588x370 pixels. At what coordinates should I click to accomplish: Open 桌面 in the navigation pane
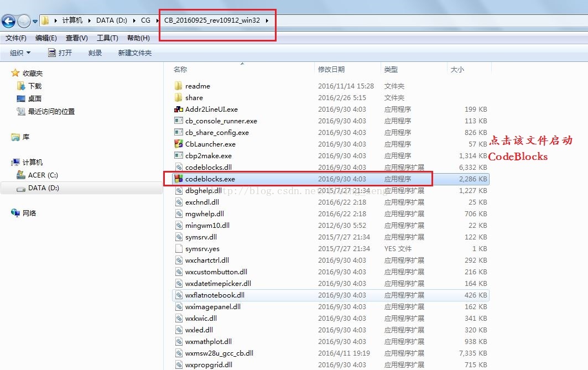click(35, 98)
